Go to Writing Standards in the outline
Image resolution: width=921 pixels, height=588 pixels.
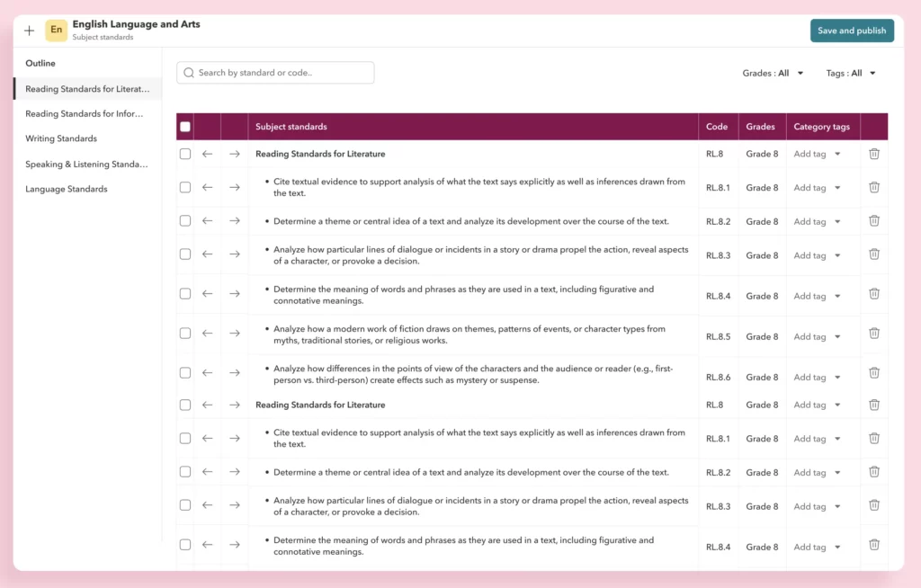tap(61, 138)
